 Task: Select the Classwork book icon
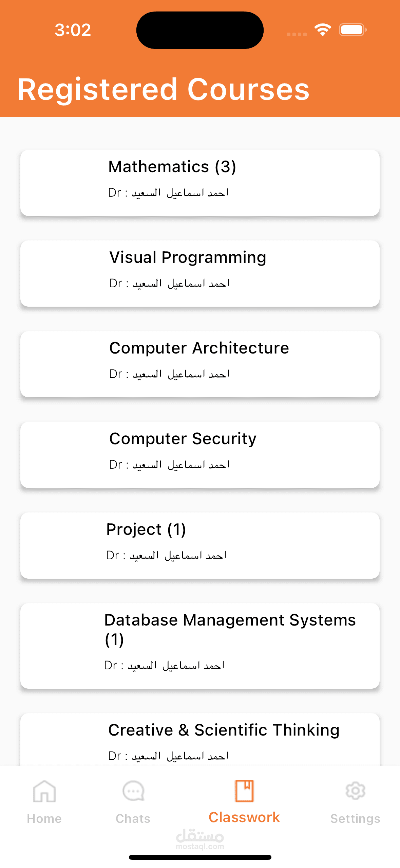click(244, 791)
